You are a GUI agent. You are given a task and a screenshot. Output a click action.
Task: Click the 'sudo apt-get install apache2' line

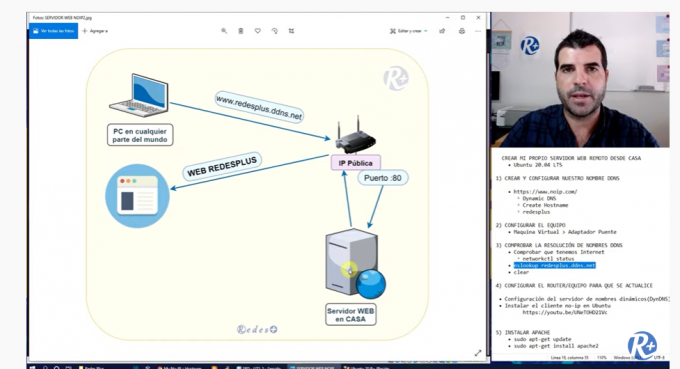click(556, 346)
